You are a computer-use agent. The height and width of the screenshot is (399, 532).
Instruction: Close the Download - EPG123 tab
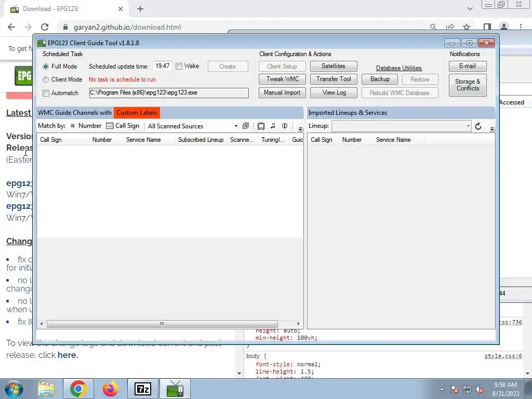tap(121, 9)
